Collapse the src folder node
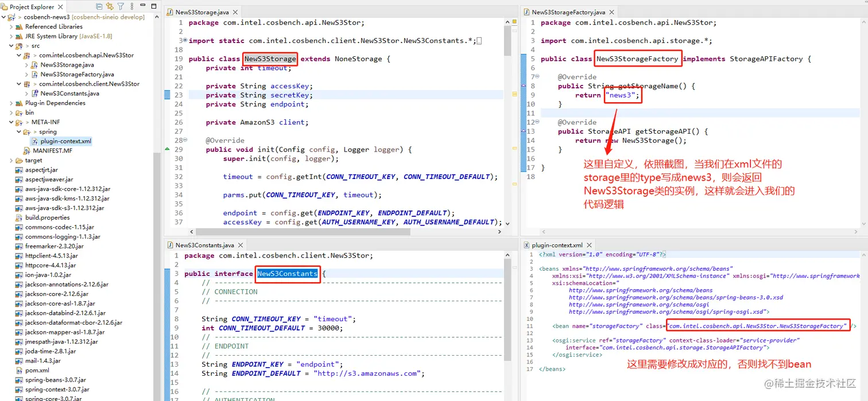Screen dimensions: 868x401 (x=11, y=46)
